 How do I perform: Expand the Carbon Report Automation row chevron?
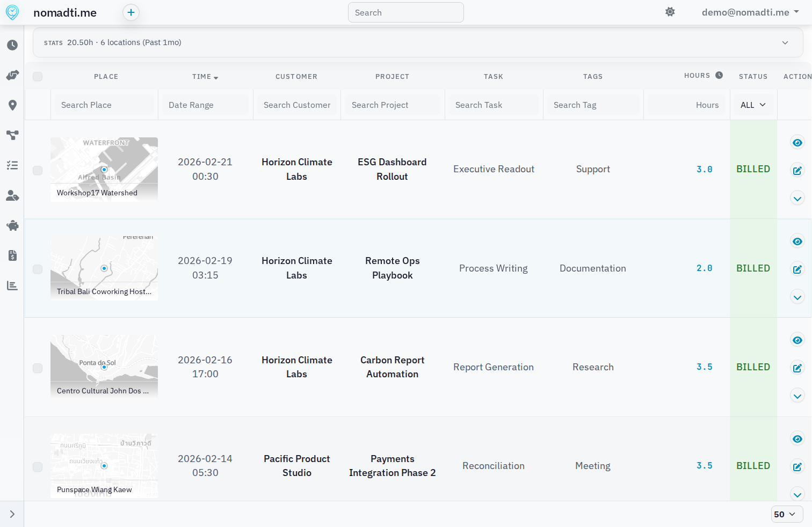click(x=797, y=396)
